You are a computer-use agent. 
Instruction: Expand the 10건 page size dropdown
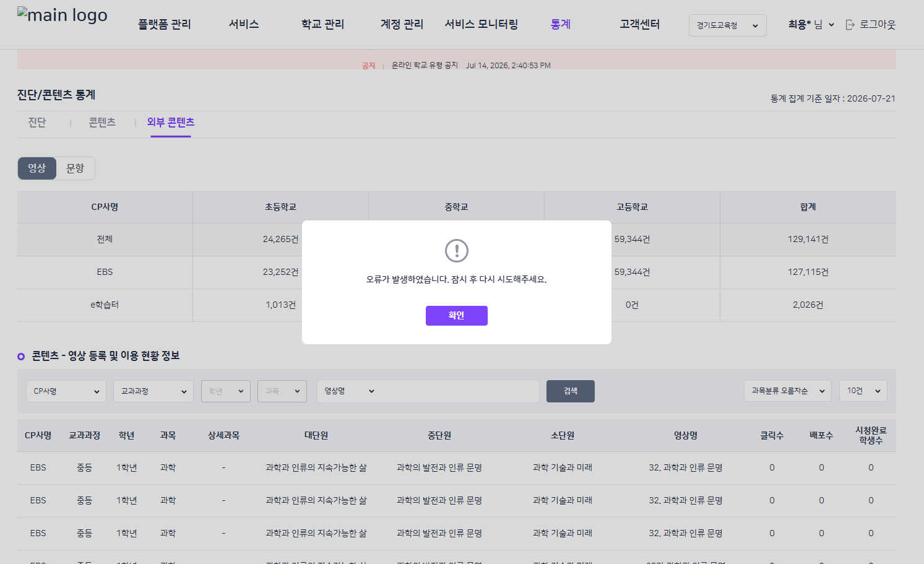tap(863, 391)
